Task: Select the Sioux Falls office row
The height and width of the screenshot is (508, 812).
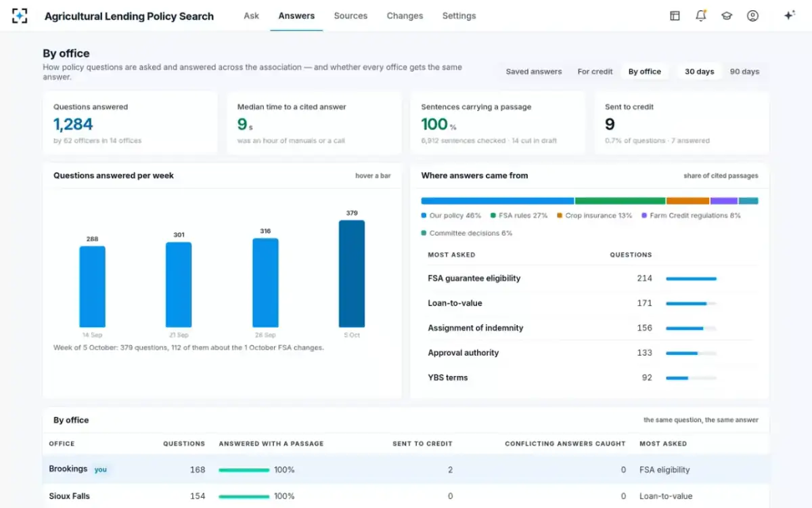Action: click(406, 496)
